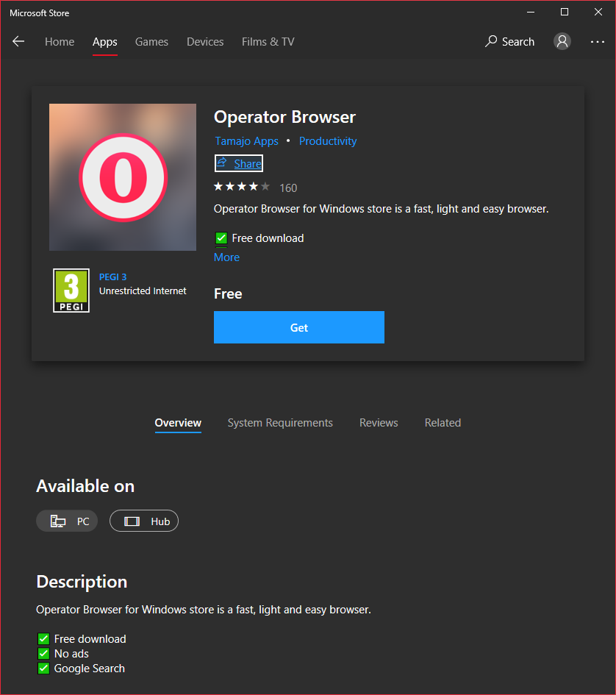Click the Free price label
Viewport: 616px width, 695px height.
pos(228,293)
